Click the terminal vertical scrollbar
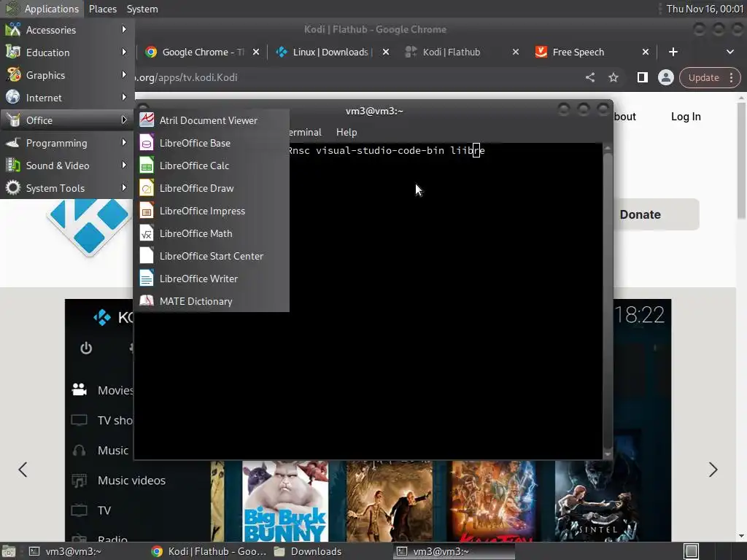Screen dimensions: 747x560 [x=608, y=301]
